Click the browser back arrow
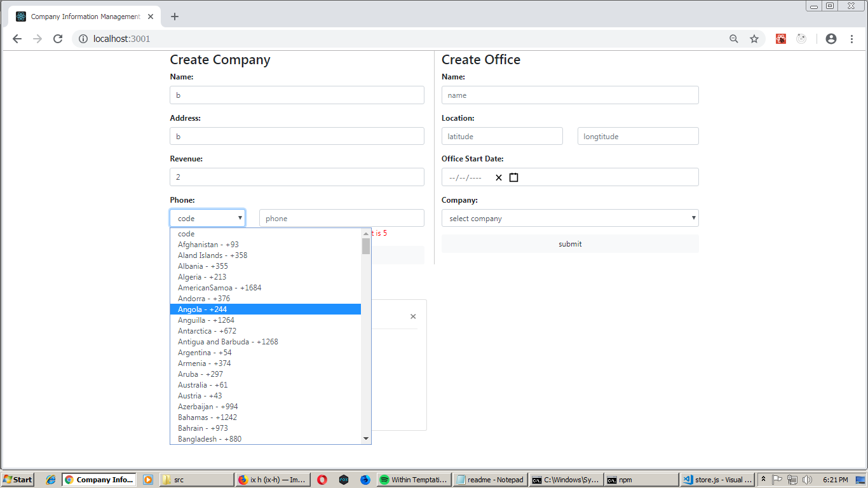The width and height of the screenshot is (868, 488). (17, 39)
